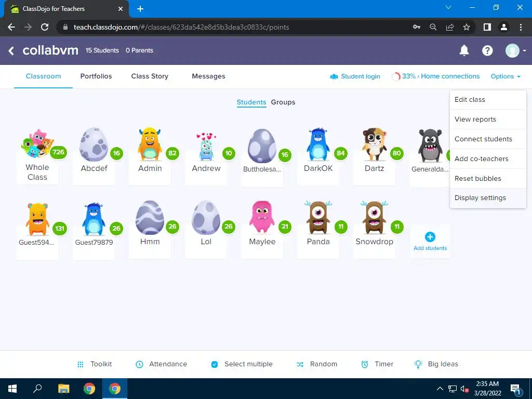The width and height of the screenshot is (532, 399).
Task: Switch to the Portfolios tab
Action: tap(96, 76)
